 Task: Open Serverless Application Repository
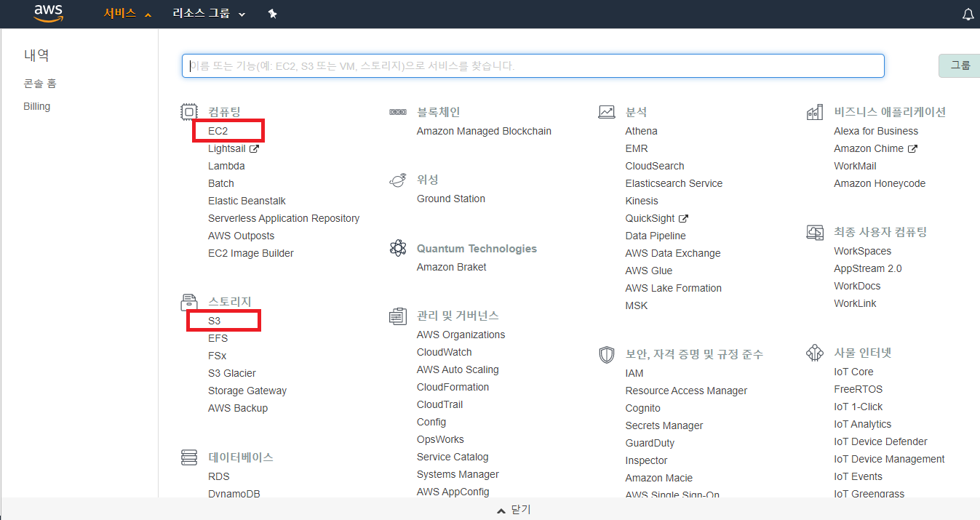tap(284, 218)
